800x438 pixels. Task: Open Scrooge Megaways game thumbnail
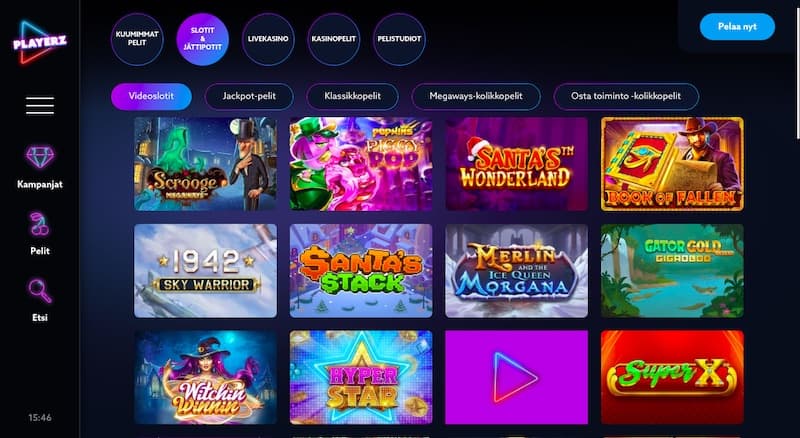point(206,164)
